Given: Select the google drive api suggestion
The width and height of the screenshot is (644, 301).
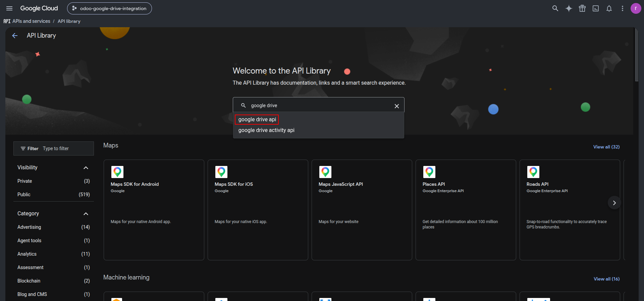Looking at the screenshot, I should point(257,120).
